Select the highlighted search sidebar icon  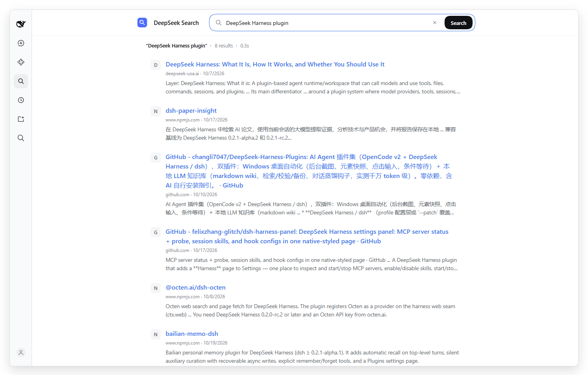21,81
